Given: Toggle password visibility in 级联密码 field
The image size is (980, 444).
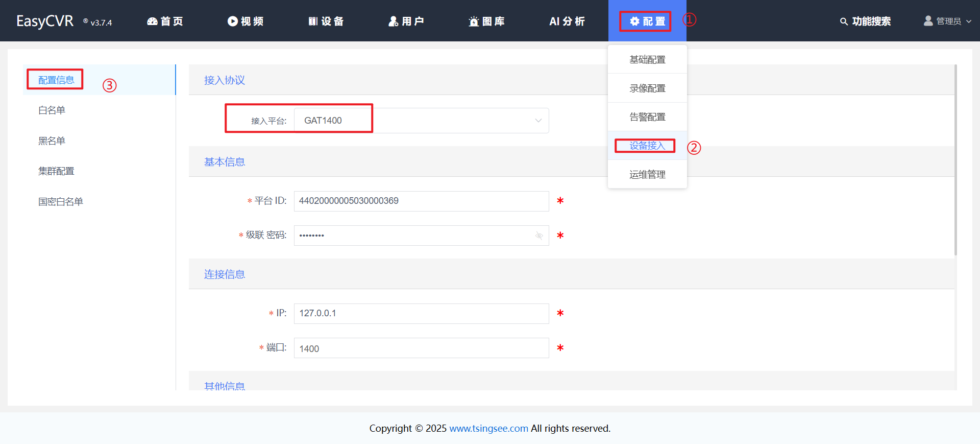Looking at the screenshot, I should coord(538,236).
